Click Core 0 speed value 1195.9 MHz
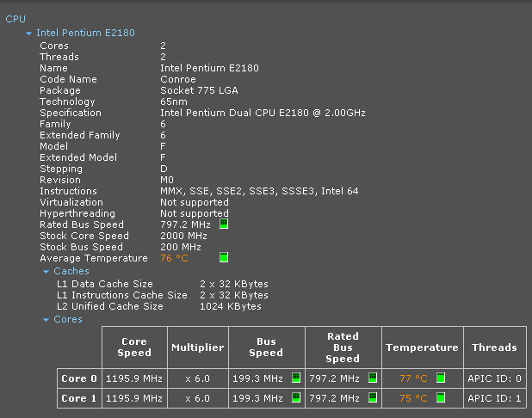 click(134, 378)
